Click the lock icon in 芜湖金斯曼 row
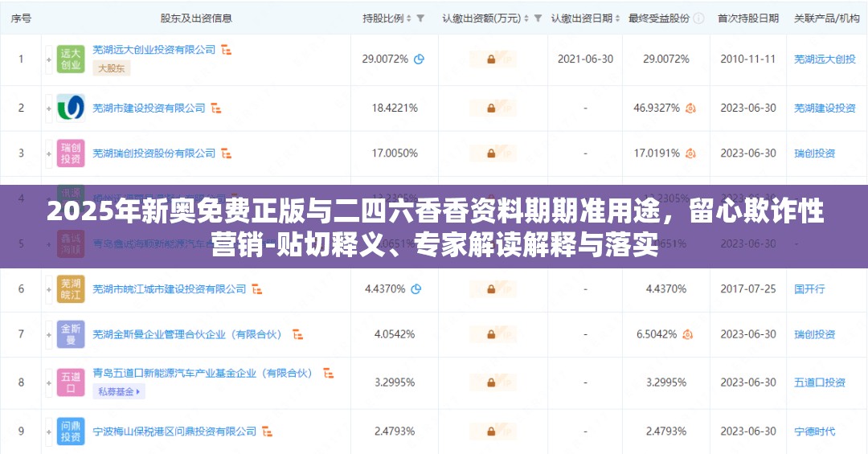 coord(491,334)
